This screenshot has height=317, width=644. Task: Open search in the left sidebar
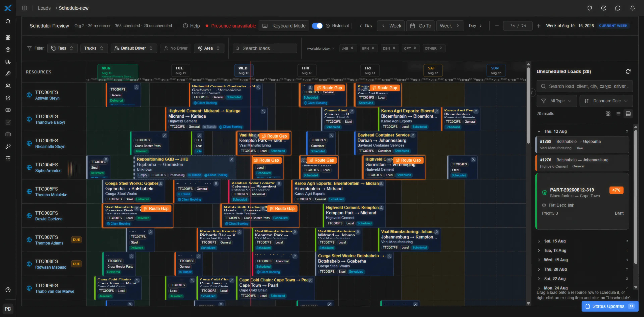click(x=8, y=21)
